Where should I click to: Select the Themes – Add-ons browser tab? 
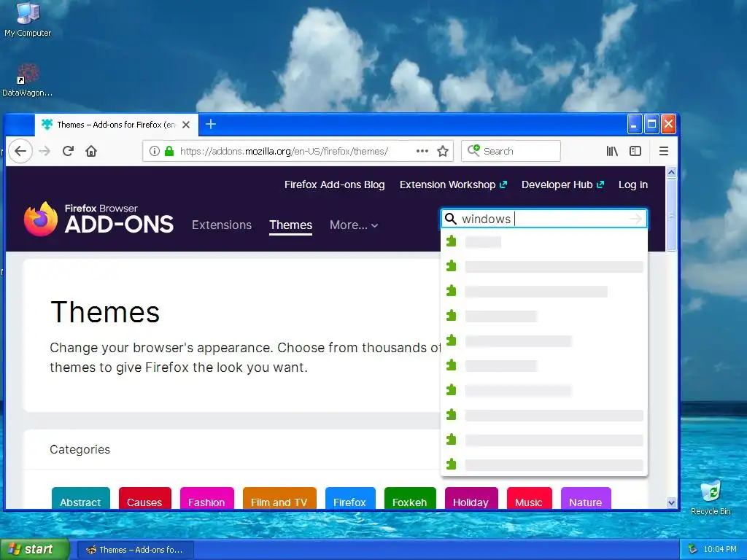coord(117,124)
